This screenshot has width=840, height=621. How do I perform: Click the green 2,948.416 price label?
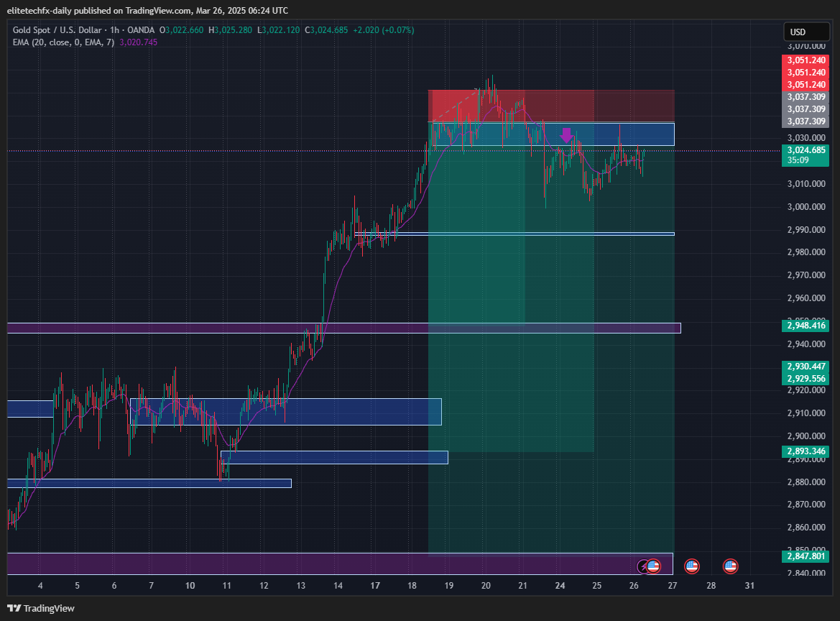(806, 326)
